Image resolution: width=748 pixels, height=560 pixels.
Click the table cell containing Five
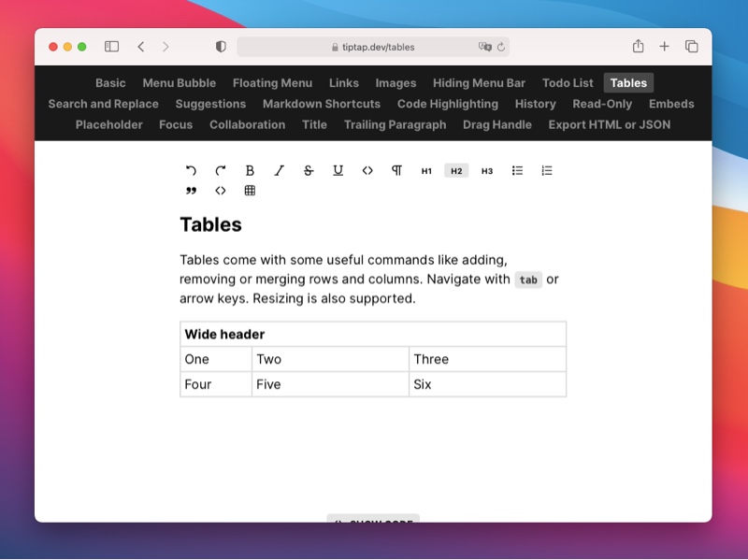330,384
